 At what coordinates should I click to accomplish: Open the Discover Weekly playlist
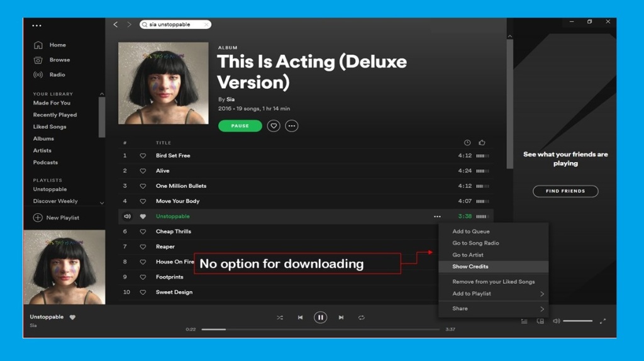click(x=55, y=201)
